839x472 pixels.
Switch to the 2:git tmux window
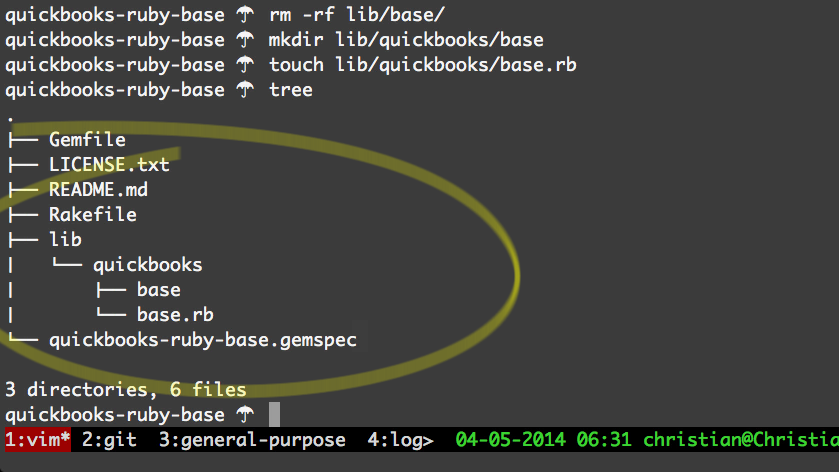pyautogui.click(x=109, y=440)
